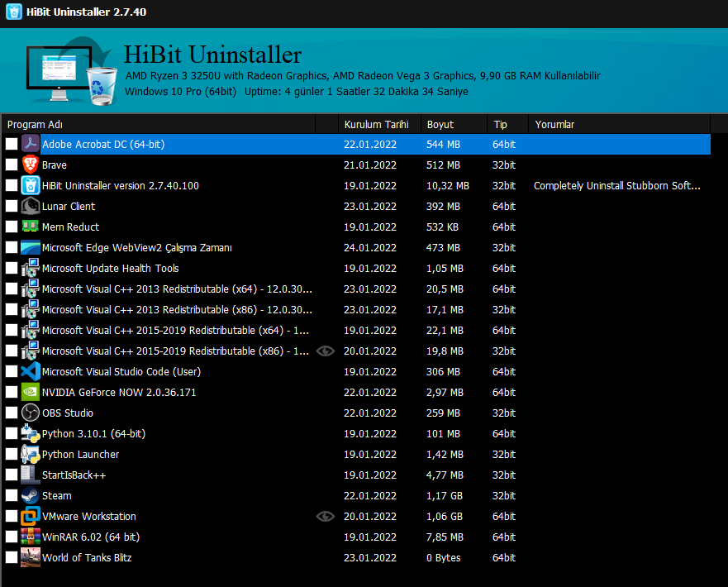Screen dimensions: 728x587
Task: Toggle eye icon on VMware Workstation row
Action: pos(326,517)
